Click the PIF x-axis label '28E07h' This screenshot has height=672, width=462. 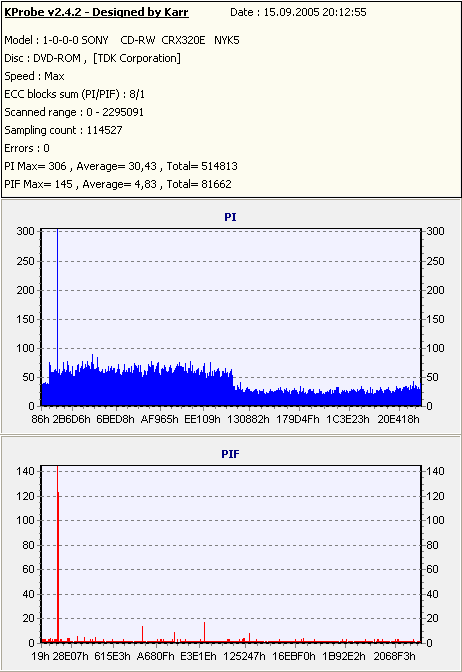pos(72,656)
